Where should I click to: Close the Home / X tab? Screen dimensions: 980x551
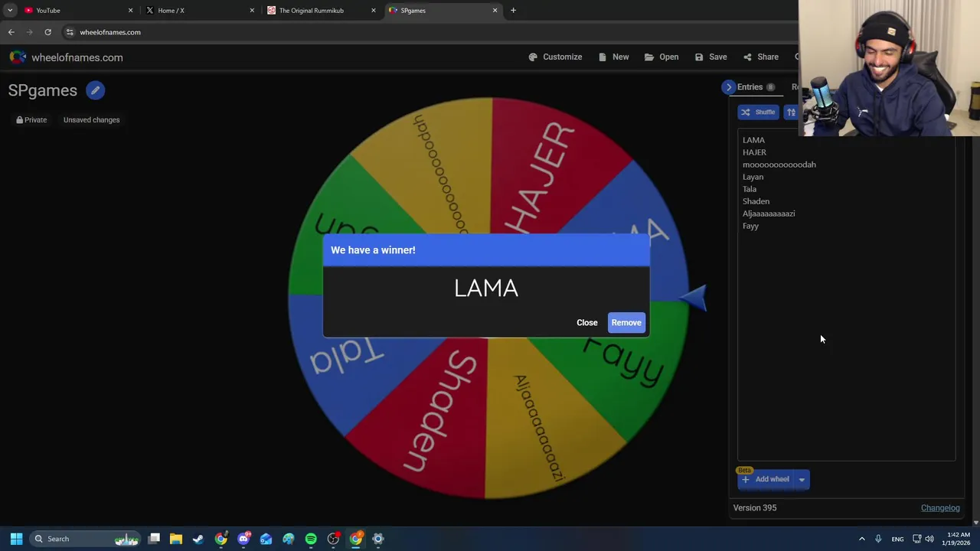[252, 11]
